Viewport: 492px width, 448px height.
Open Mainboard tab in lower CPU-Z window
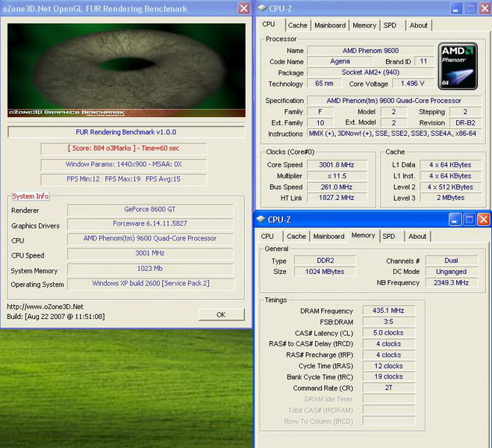[328, 236]
